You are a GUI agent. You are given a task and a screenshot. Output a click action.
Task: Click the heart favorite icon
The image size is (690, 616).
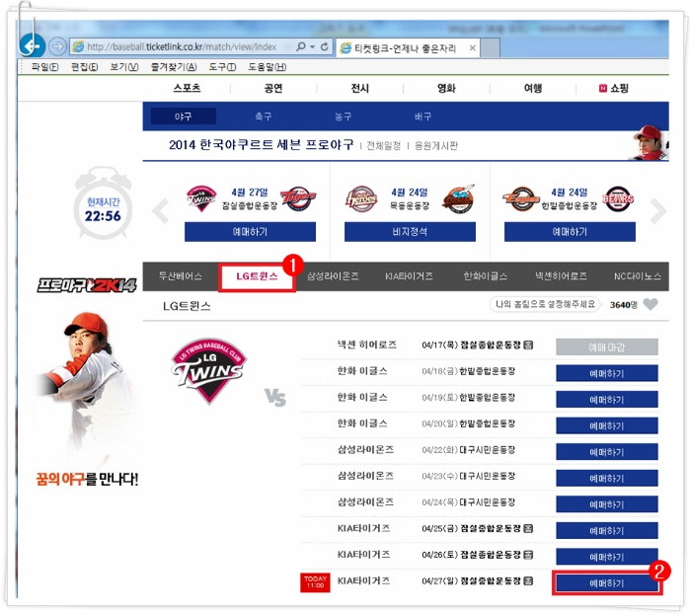point(651,304)
